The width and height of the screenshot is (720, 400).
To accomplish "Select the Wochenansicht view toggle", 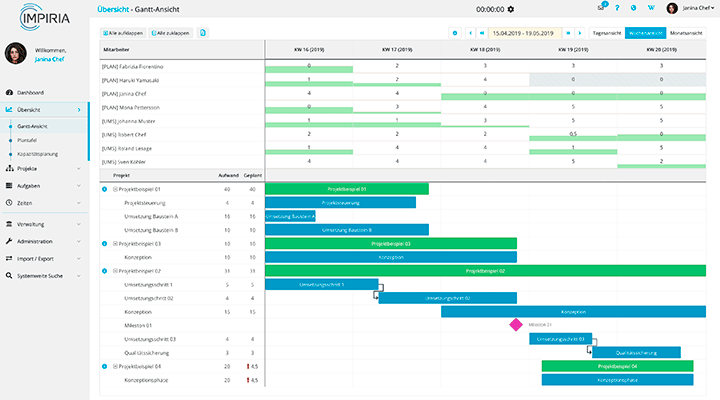I will (x=645, y=33).
